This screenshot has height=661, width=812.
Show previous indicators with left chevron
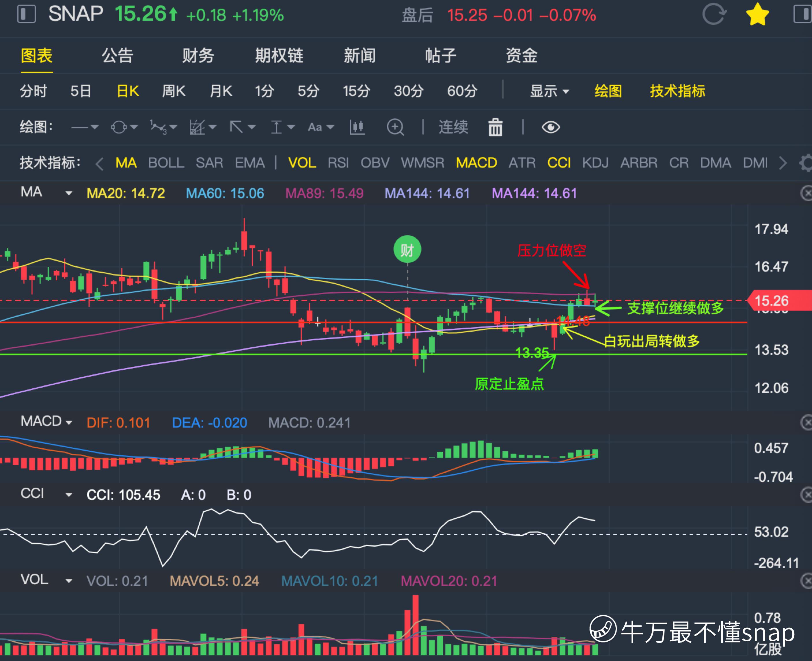point(100,163)
